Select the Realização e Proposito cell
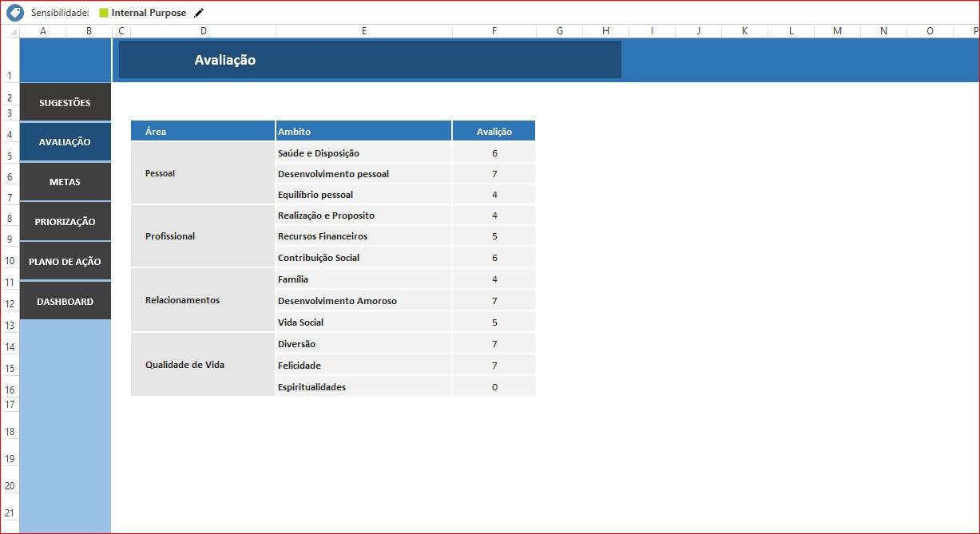Image resolution: width=980 pixels, height=534 pixels. [364, 216]
